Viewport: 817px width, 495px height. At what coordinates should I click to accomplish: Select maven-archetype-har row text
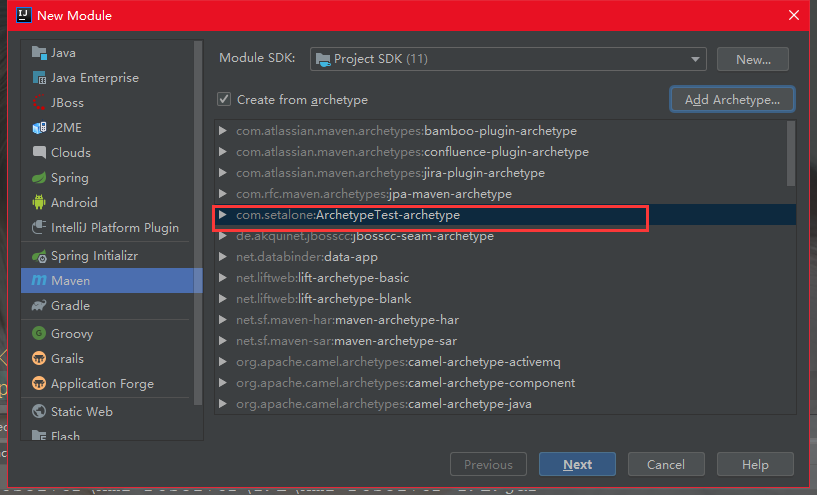348,319
